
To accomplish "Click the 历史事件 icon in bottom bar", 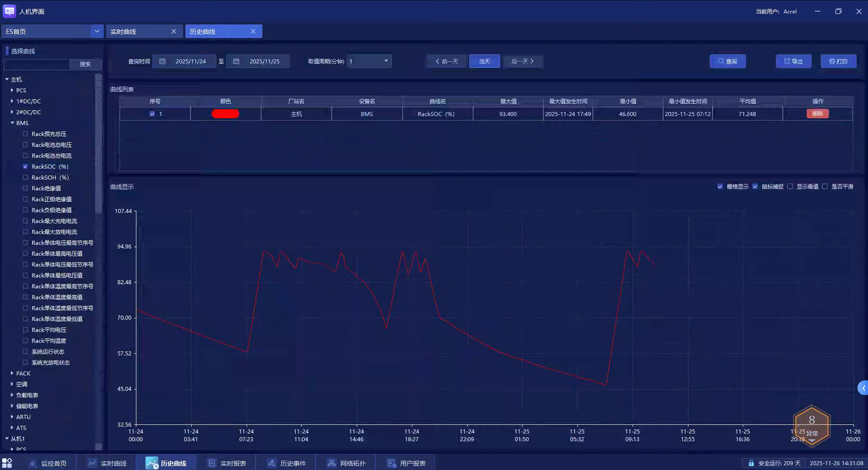I will (272, 463).
